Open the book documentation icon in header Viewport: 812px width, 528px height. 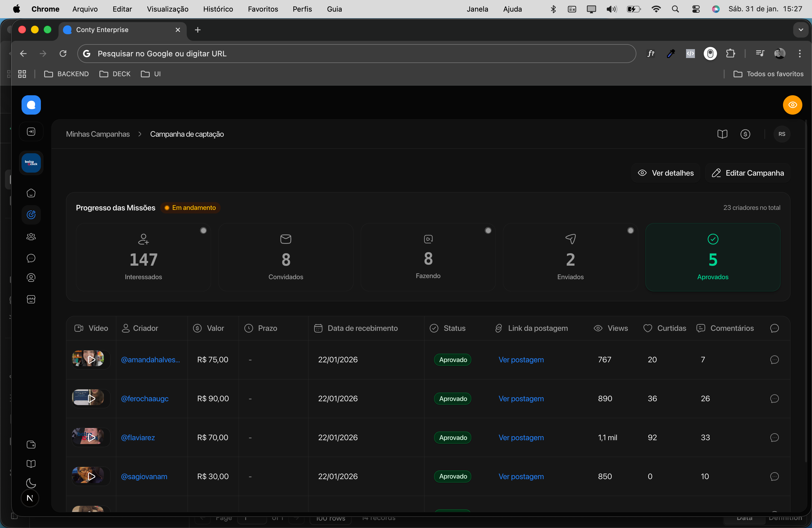pos(722,134)
